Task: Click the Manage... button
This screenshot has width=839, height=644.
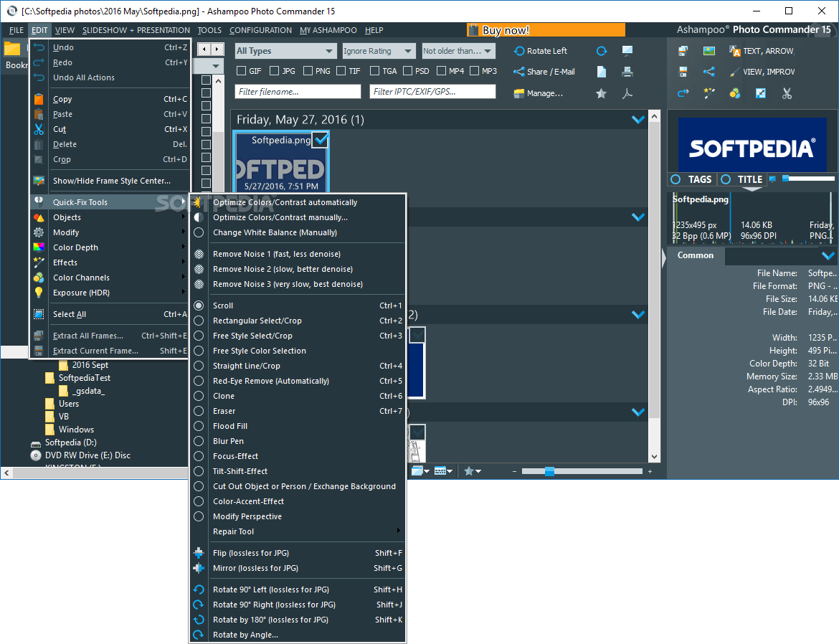Action: click(538, 94)
